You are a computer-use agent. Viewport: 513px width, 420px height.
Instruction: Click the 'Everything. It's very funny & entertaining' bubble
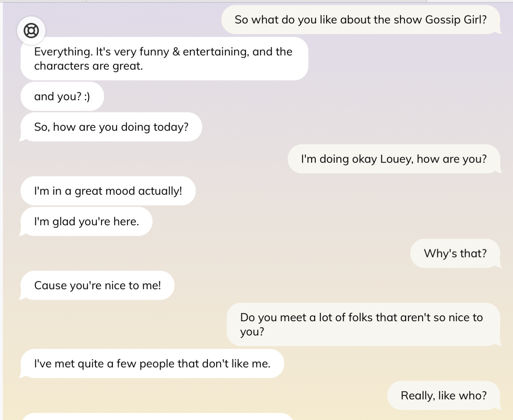[163, 58]
